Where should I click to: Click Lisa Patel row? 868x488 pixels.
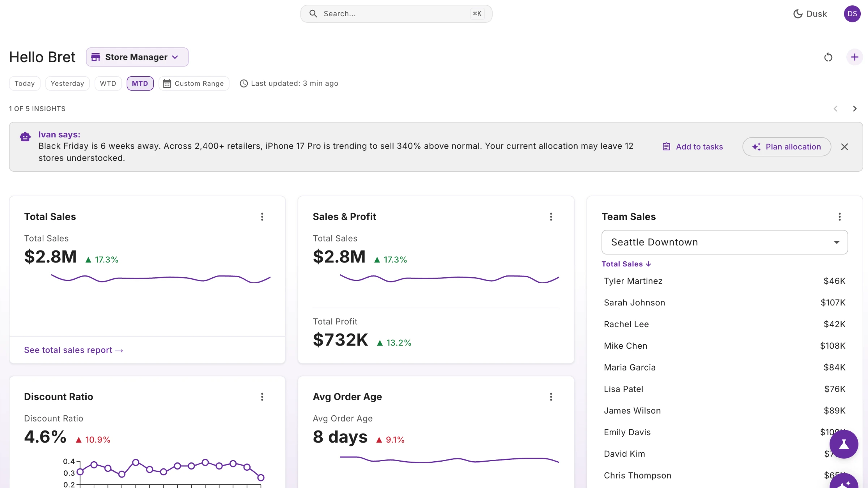[724, 389]
